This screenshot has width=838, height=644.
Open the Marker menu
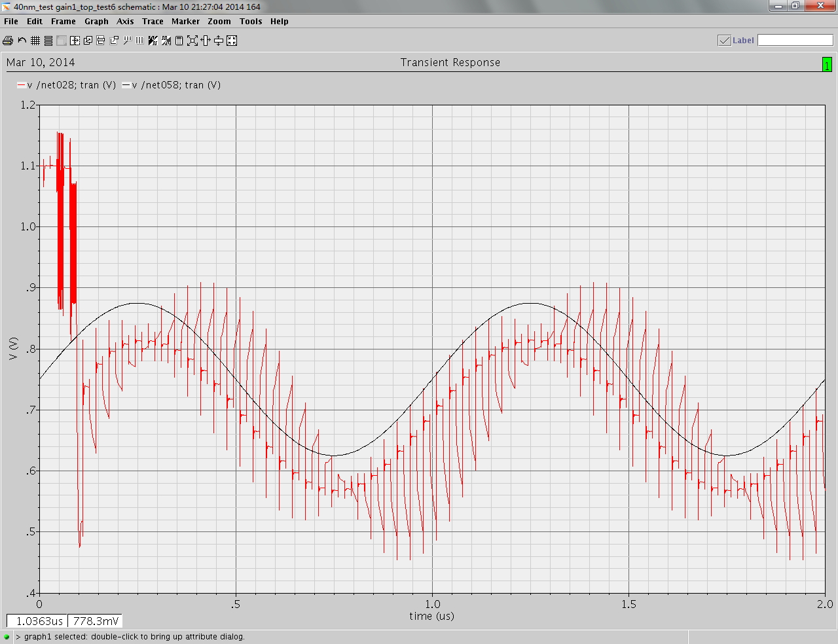point(185,22)
